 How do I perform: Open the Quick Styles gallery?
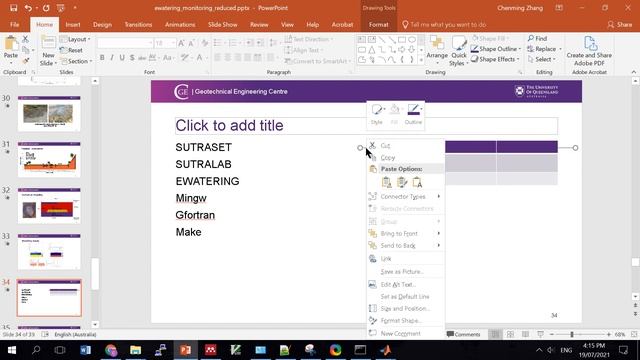[458, 51]
